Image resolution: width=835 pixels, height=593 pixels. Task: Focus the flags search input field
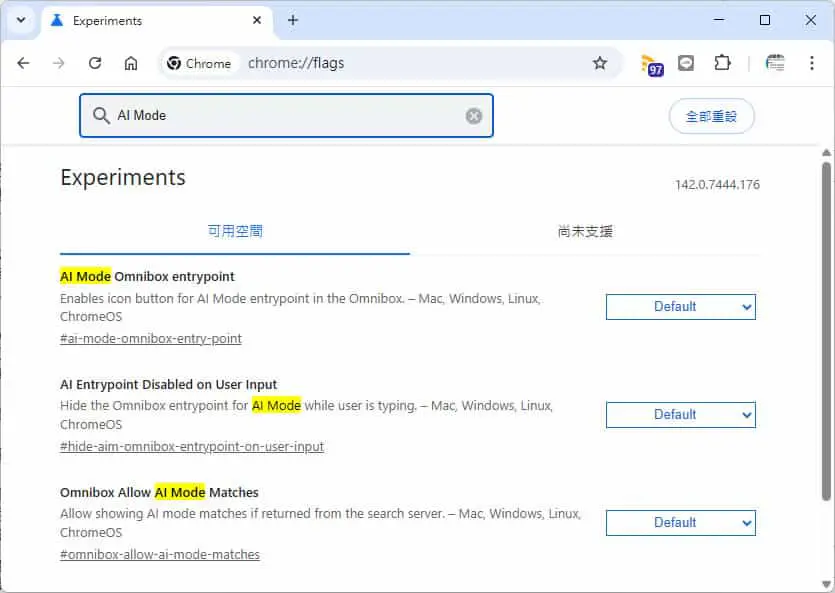tap(286, 116)
